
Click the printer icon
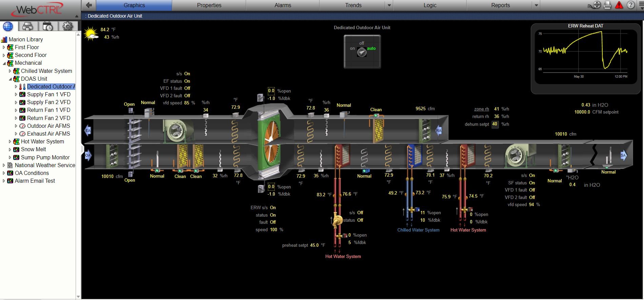click(x=607, y=5)
